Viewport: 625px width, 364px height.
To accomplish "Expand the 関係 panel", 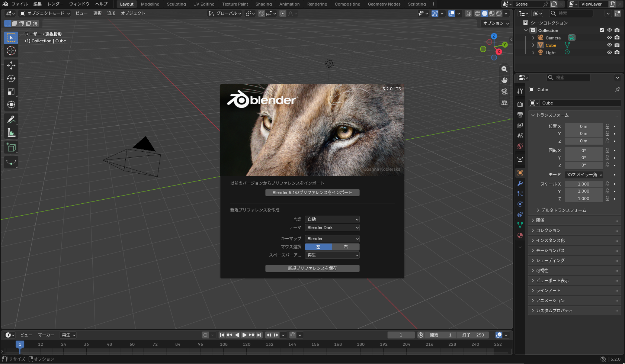I will point(574,220).
